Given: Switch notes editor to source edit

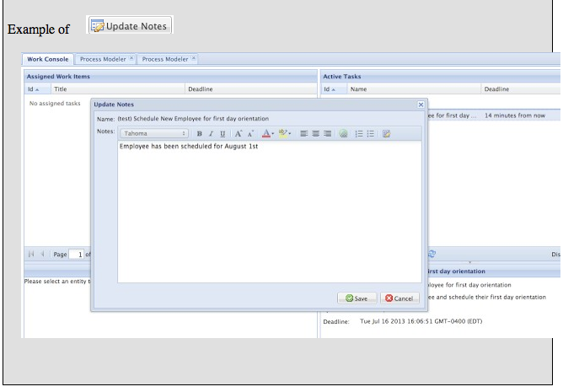Looking at the screenshot, I should [386, 134].
